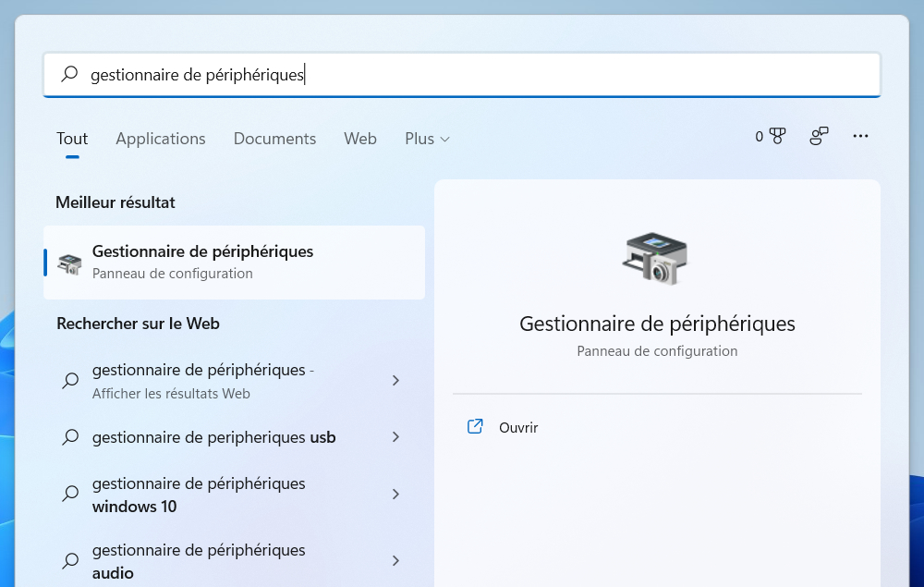Click the search magnifier icon in search box
This screenshot has width=924, height=587.
[69, 74]
